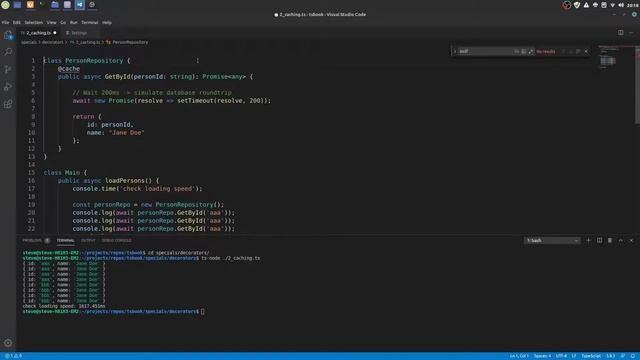The image size is (640, 360).
Task: Click the TypeScript version number in the status bar
Action: pos(610,356)
